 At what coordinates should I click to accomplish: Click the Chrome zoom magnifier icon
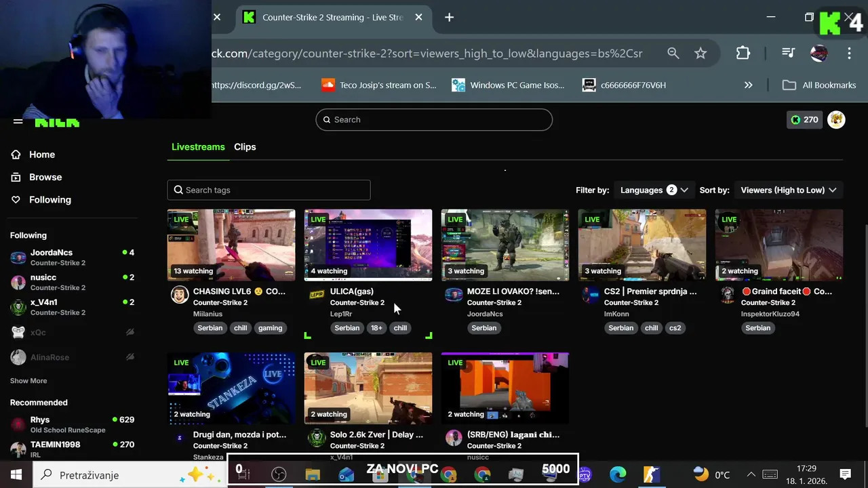673,53
